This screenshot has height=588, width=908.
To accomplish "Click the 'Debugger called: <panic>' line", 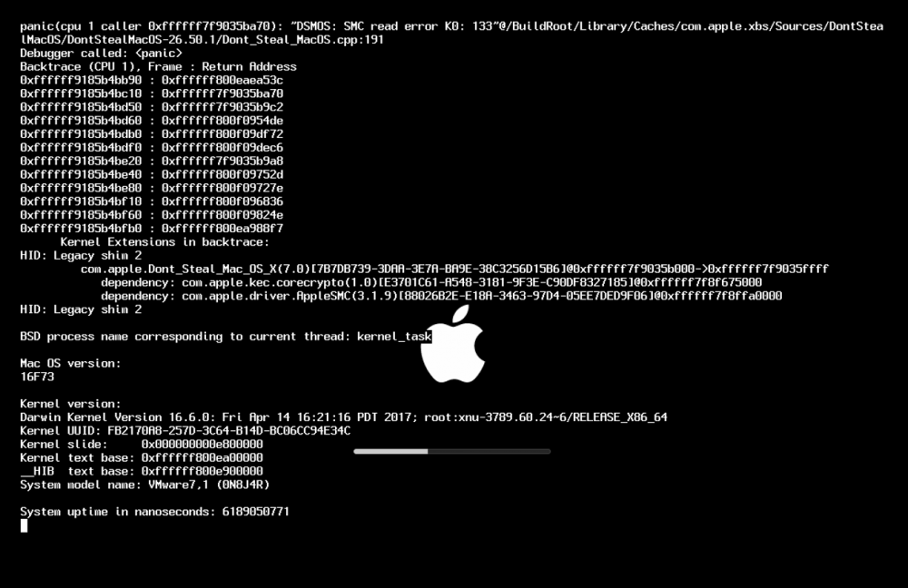I will tap(102, 54).
